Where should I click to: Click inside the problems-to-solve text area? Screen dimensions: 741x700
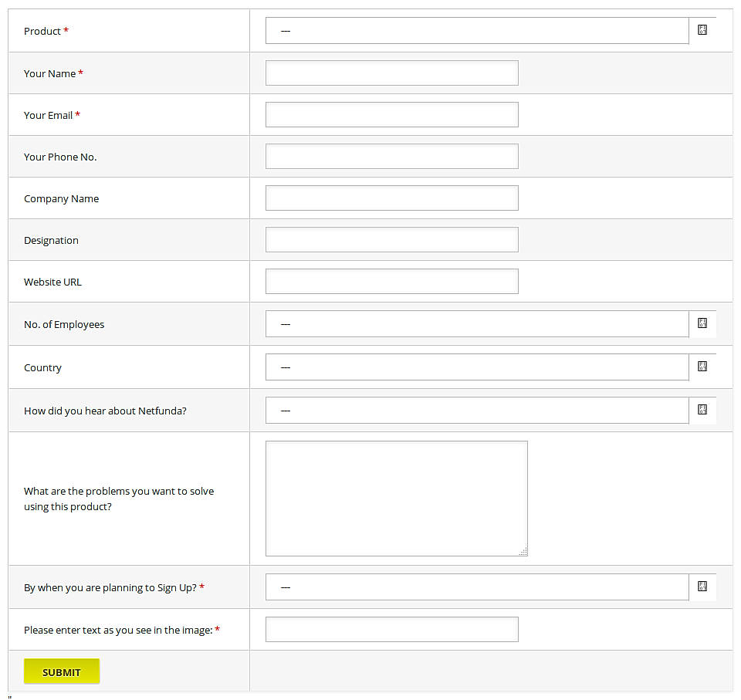[x=396, y=498]
